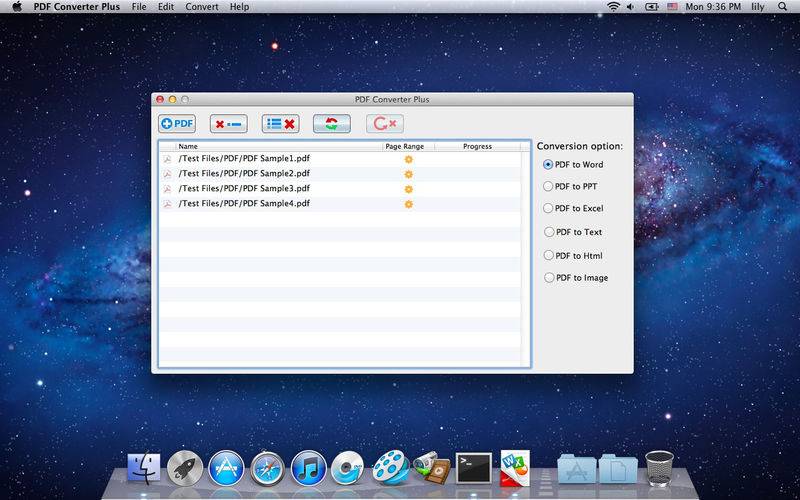Click the PDF file icon beside Sample2.pdf
The image size is (800, 500).
point(167,174)
